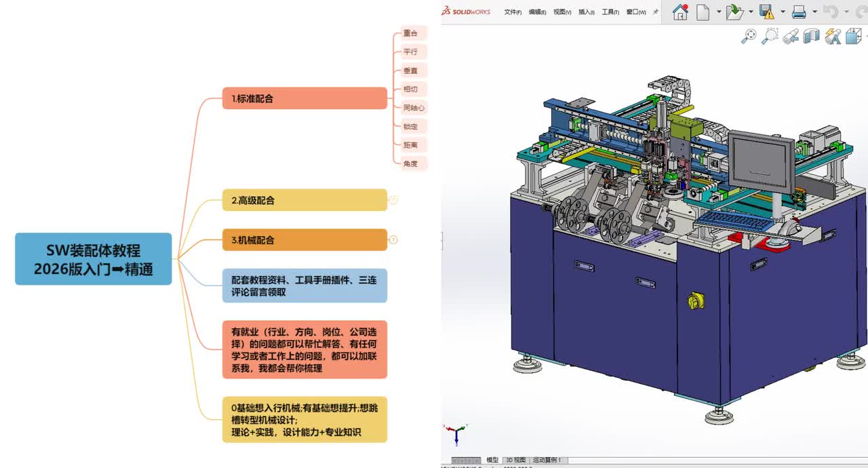Open the SolidWorks Home welcome icon
This screenshot has width=868, height=468.
point(680,12)
